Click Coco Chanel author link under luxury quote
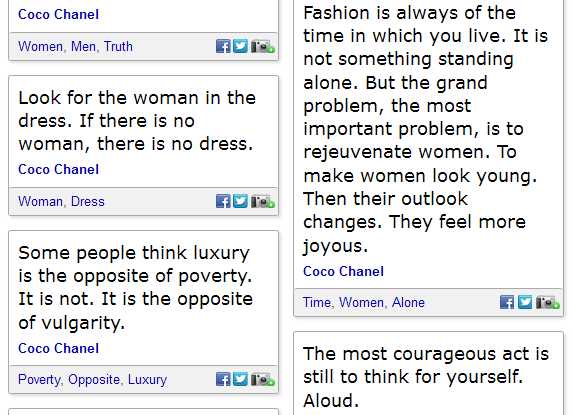572x415 pixels. click(x=58, y=348)
